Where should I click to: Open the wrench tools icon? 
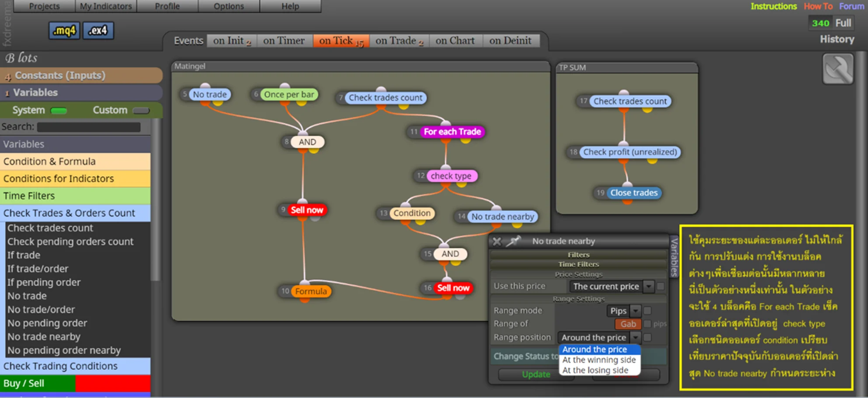(x=838, y=69)
